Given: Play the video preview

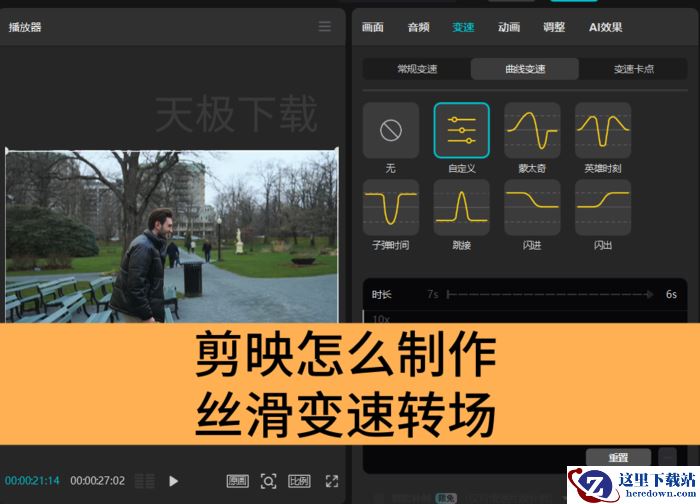Looking at the screenshot, I should (x=174, y=481).
